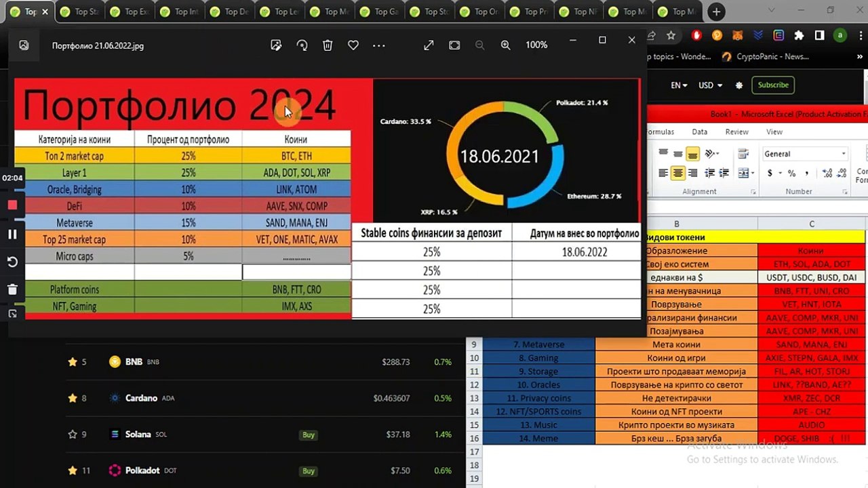Rotate the Портфолио image
The height and width of the screenshot is (488, 868).
(x=302, y=45)
